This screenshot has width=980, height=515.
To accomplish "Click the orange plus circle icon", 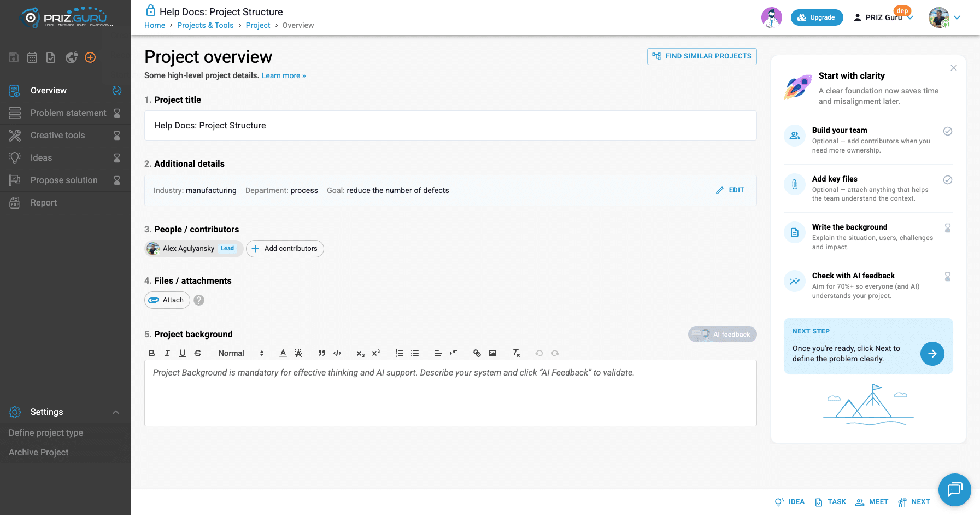I will pyautogui.click(x=90, y=57).
